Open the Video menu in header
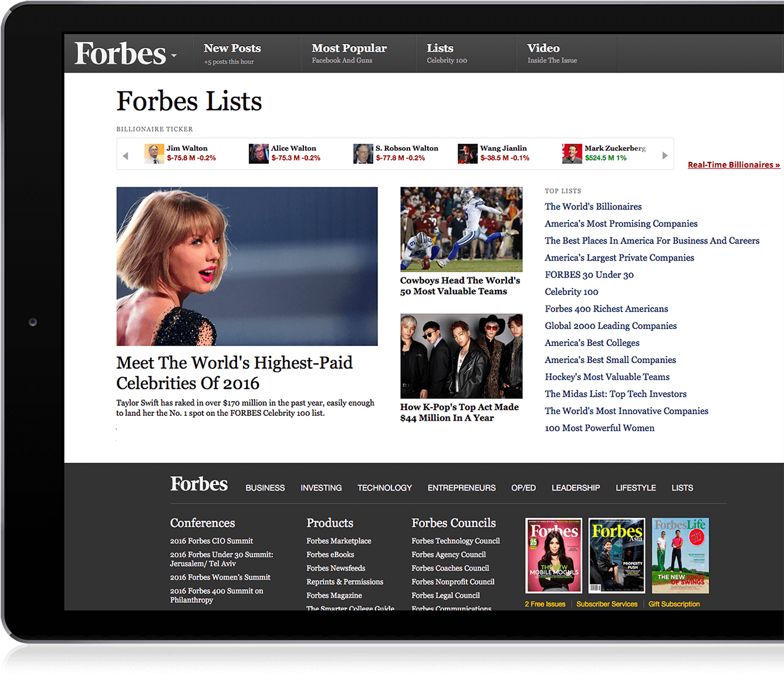The image size is (784, 674). pos(543,49)
